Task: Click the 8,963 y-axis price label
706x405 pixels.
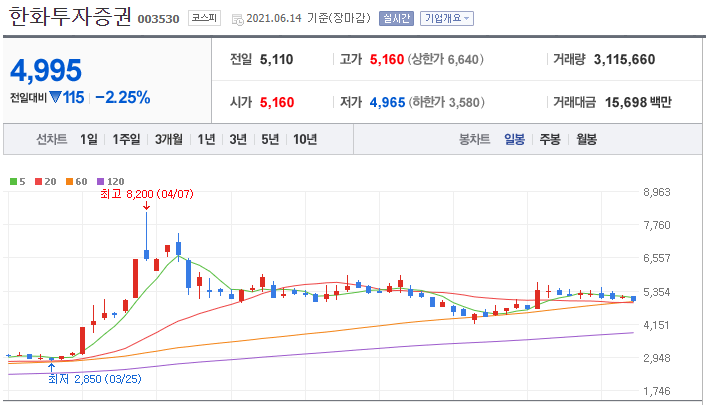Action: [x=657, y=192]
